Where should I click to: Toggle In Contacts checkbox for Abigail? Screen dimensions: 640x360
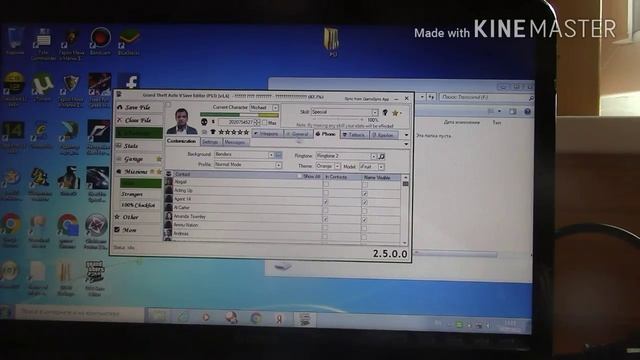[326, 184]
